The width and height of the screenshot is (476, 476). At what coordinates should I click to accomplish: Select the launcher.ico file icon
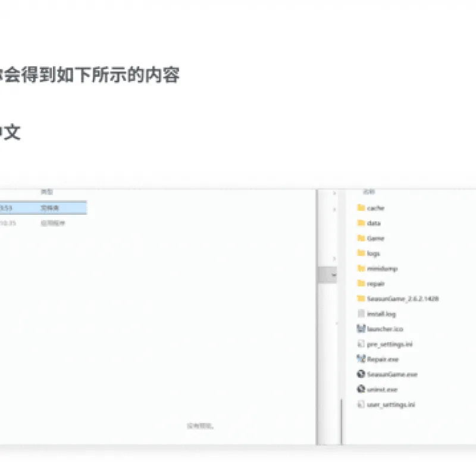(x=361, y=328)
